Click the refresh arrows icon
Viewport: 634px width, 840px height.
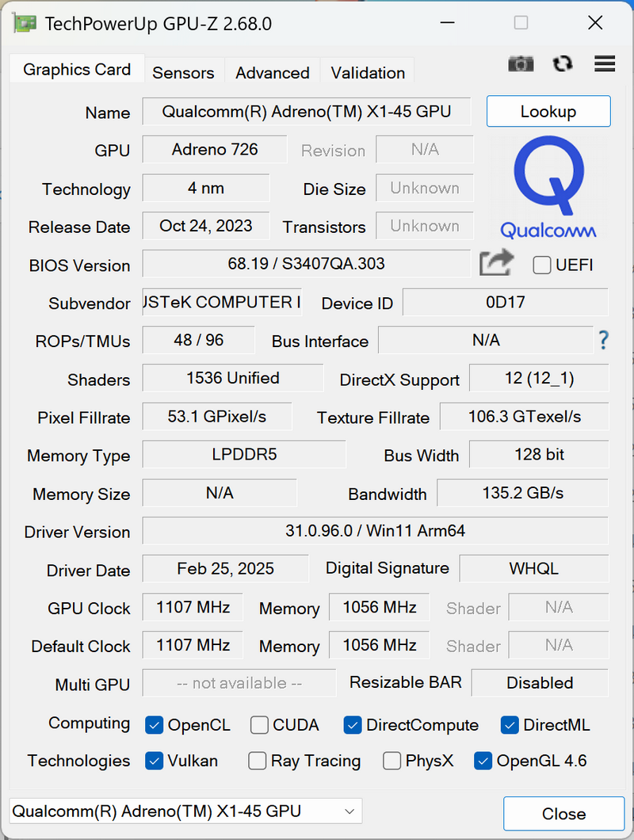pyautogui.click(x=562, y=63)
